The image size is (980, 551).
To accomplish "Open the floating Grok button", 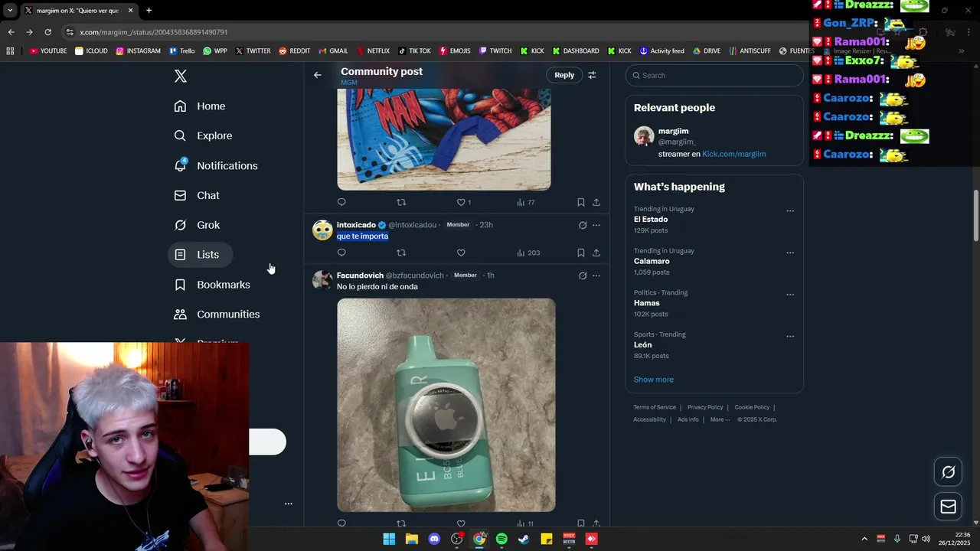I will click(x=948, y=472).
